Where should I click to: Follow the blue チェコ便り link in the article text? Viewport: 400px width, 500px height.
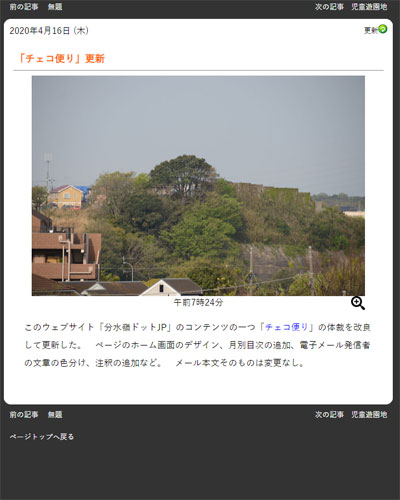287,327
